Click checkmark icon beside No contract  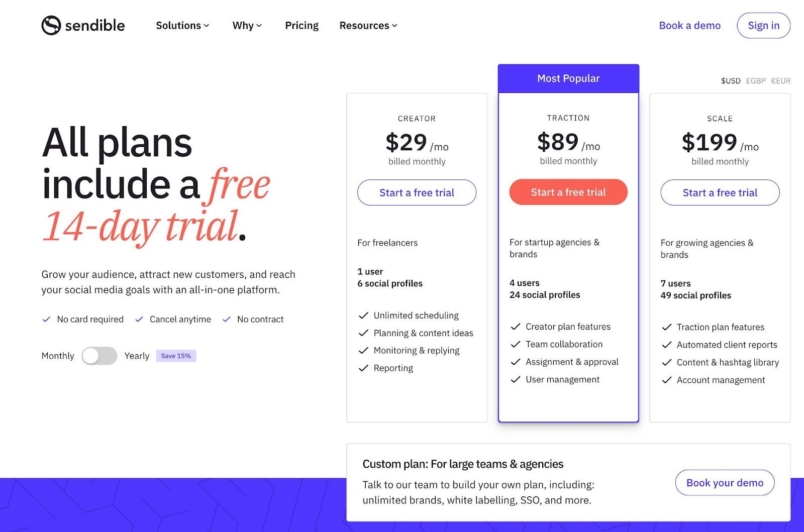[227, 320]
